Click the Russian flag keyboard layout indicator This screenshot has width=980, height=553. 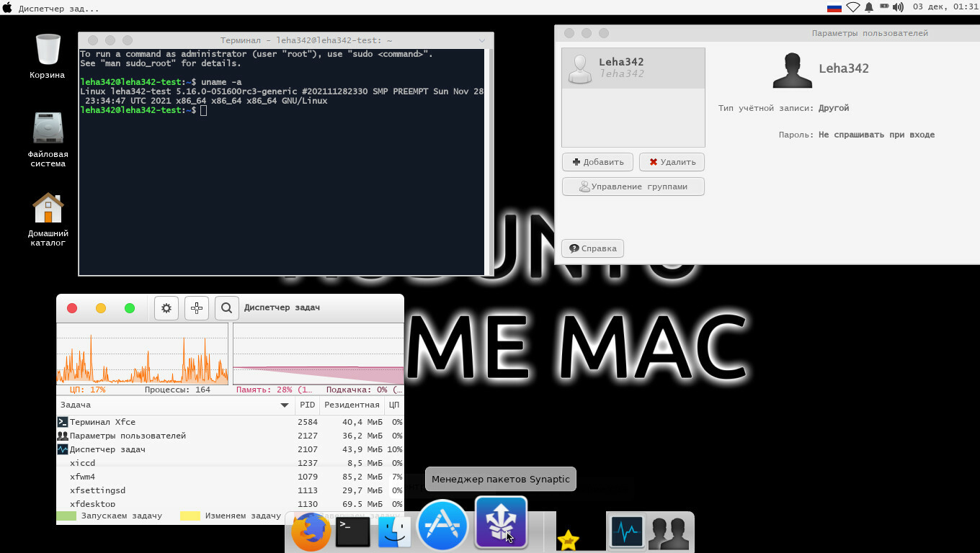click(834, 7)
